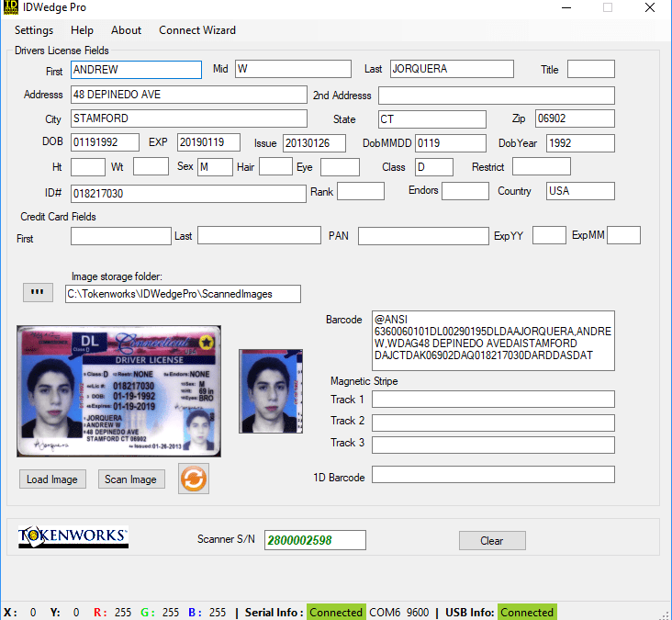The height and width of the screenshot is (620, 672).
Task: Focus the Wt field
Action: [x=151, y=166]
